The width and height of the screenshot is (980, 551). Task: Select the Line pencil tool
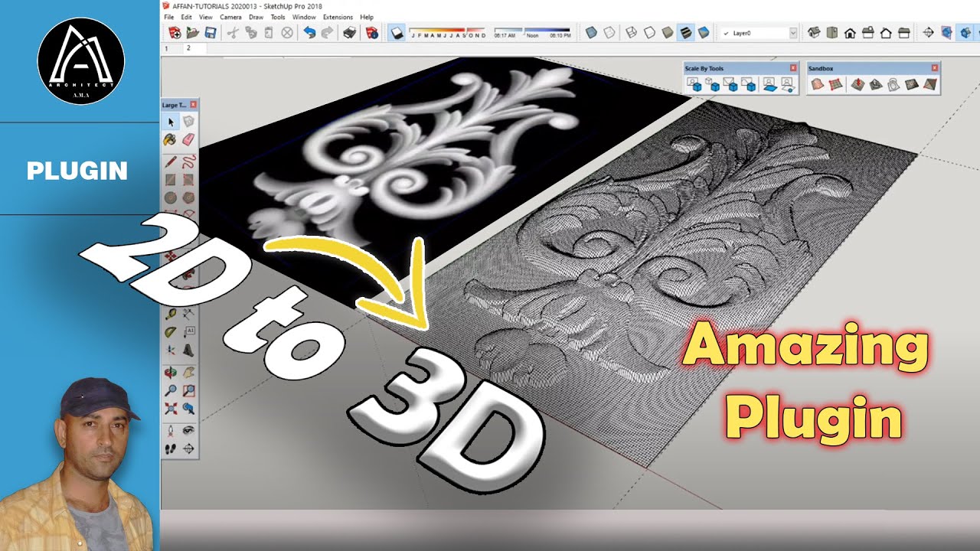click(171, 161)
